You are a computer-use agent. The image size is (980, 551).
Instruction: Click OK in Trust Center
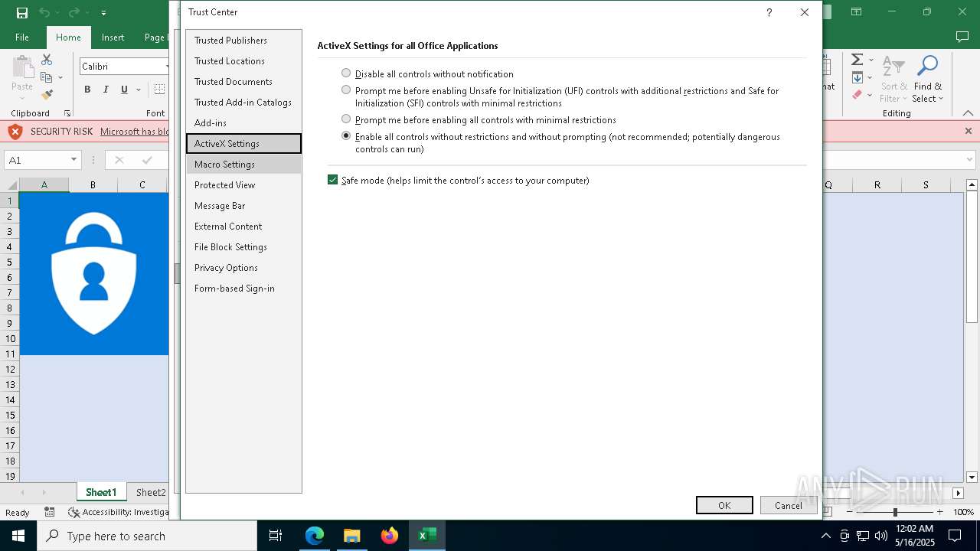pos(724,505)
